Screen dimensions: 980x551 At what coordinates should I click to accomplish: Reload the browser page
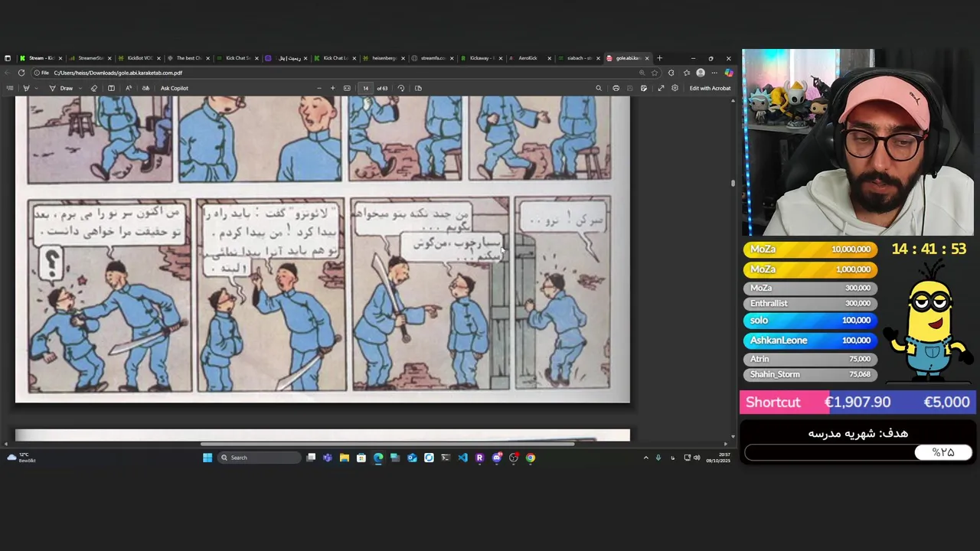pos(21,73)
